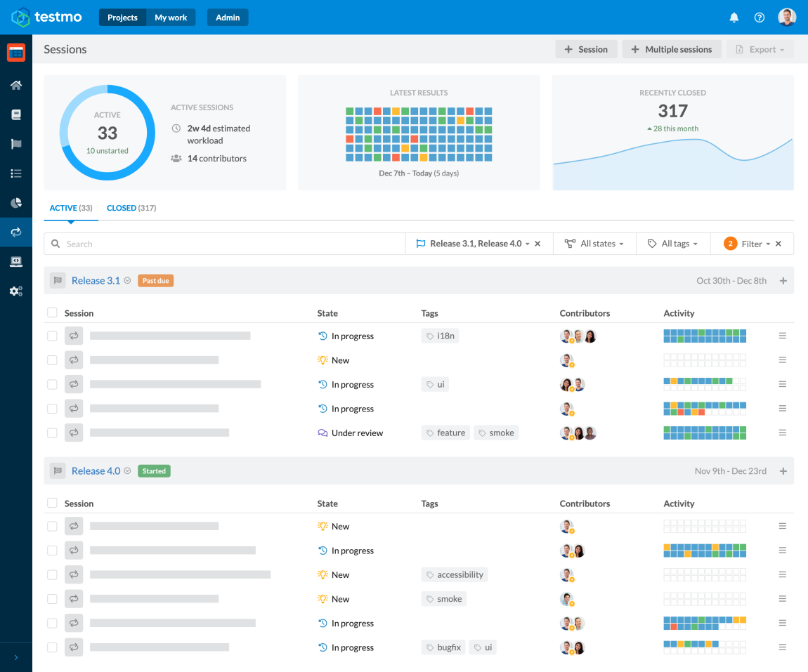
Task: Click the activity bar of the i18n session
Action: click(x=705, y=336)
